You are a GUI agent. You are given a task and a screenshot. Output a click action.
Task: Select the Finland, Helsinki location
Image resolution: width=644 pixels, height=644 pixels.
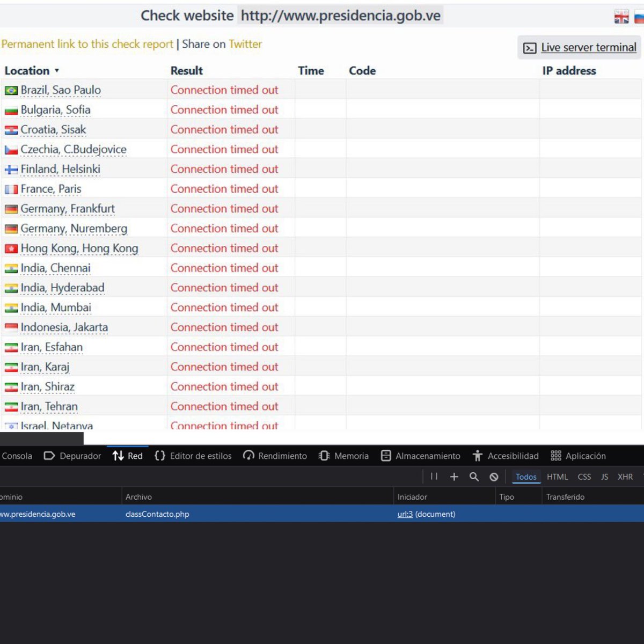tap(60, 169)
